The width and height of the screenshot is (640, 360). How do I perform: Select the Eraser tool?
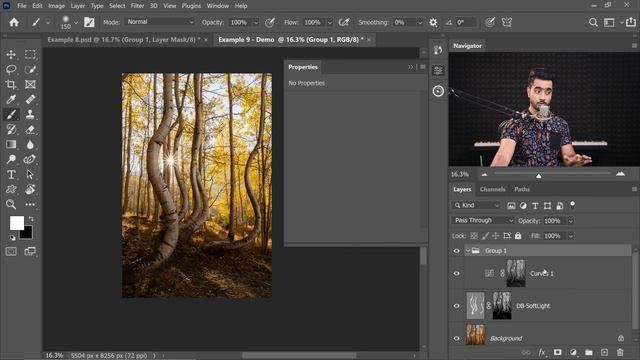(30, 129)
